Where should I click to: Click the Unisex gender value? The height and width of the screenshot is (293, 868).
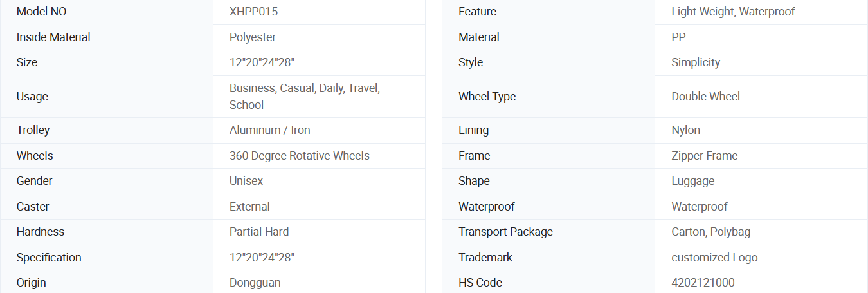click(246, 181)
